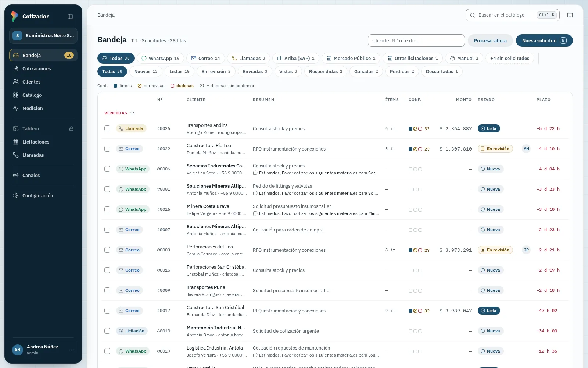Open the three-dot menu next to Andrea Núñez
Screen dimensions: 588x368
click(72, 350)
